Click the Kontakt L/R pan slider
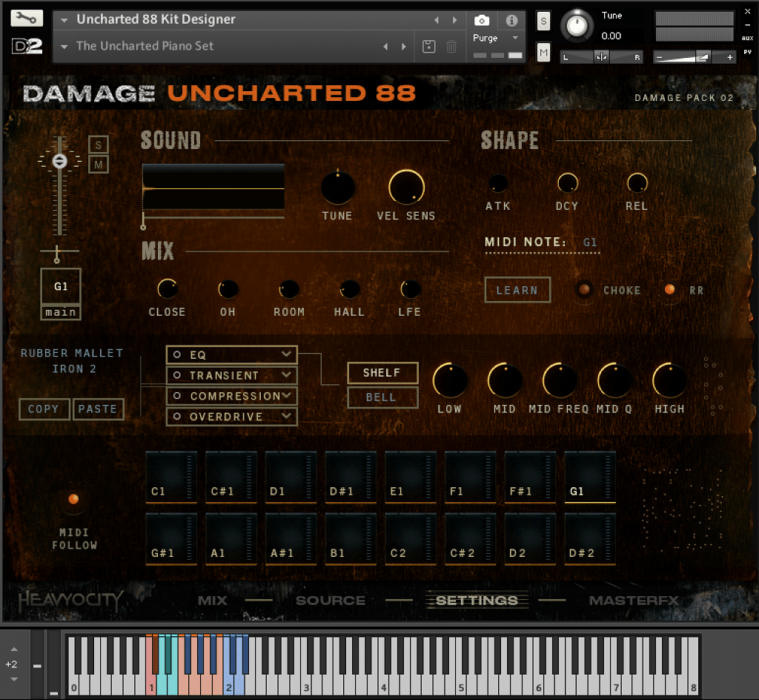The width and height of the screenshot is (759, 700). (x=602, y=57)
